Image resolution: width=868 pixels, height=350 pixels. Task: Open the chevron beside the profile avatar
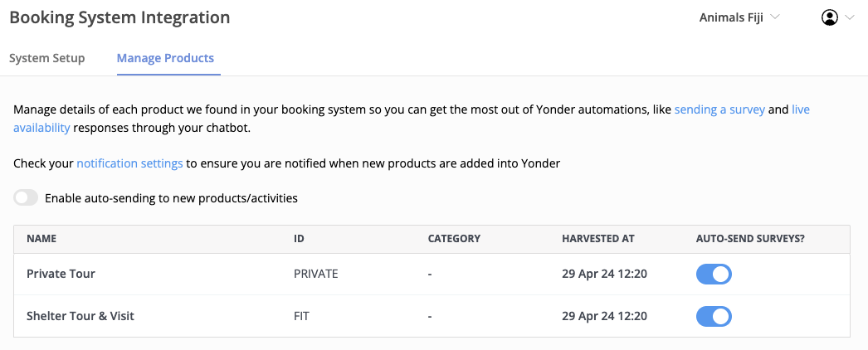850,17
